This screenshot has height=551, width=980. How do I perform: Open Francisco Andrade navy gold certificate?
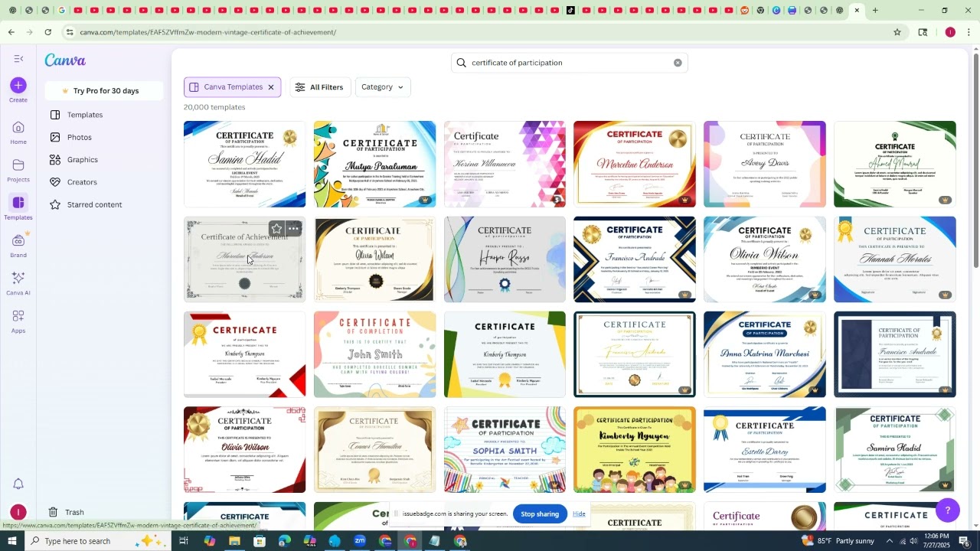[635, 259]
